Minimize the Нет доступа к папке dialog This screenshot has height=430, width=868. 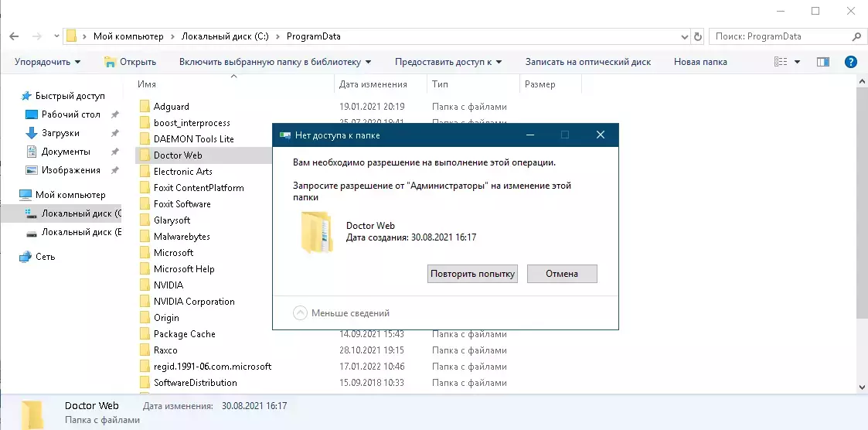[529, 135]
